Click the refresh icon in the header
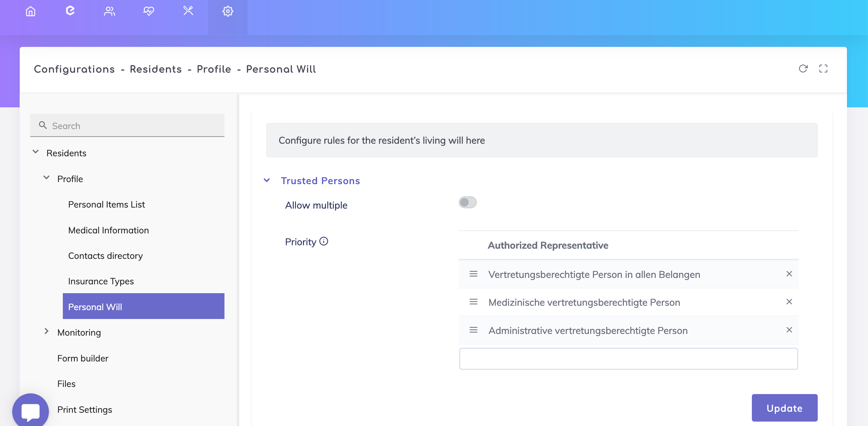868x426 pixels. [x=803, y=69]
